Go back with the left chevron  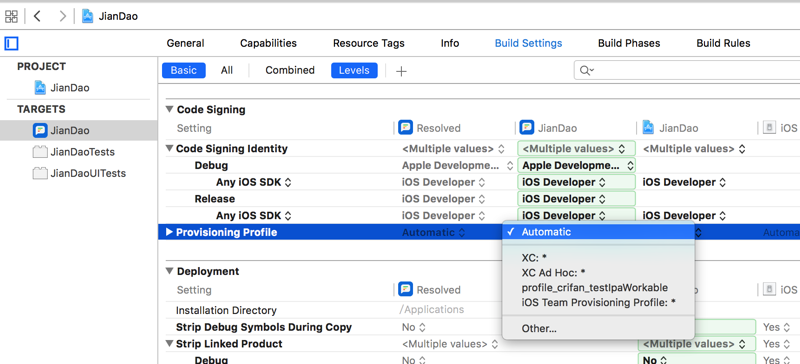[37, 16]
